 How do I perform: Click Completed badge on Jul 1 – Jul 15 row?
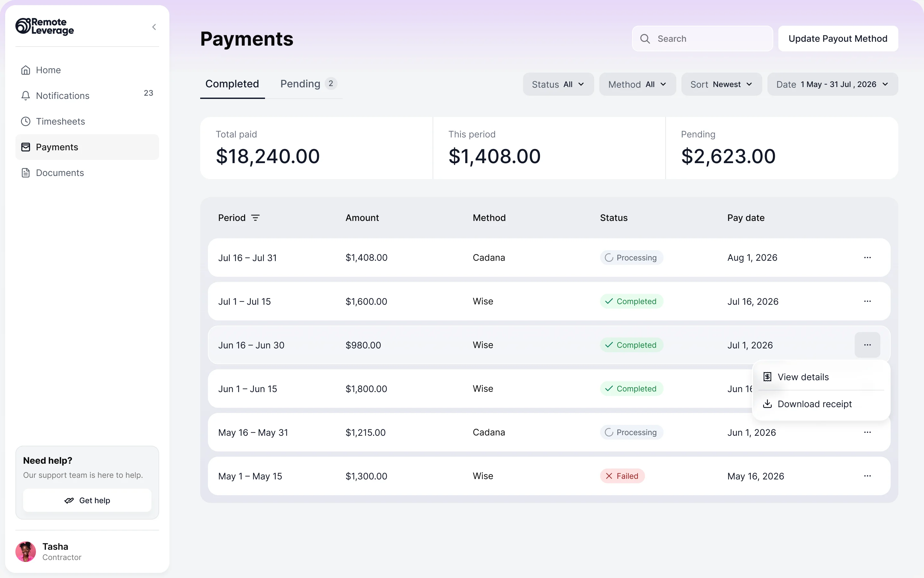point(631,301)
